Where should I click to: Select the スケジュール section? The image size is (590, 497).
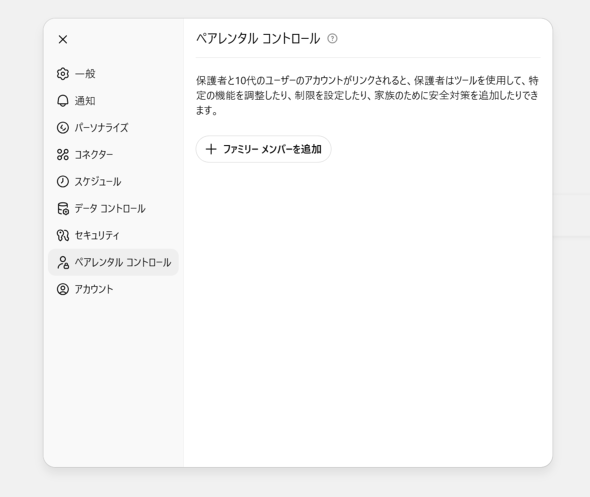(x=113, y=182)
